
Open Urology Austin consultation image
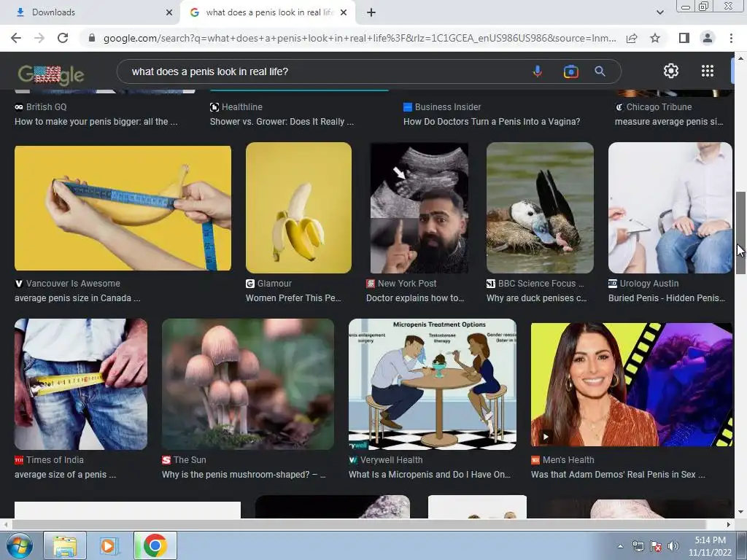pyautogui.click(x=670, y=208)
